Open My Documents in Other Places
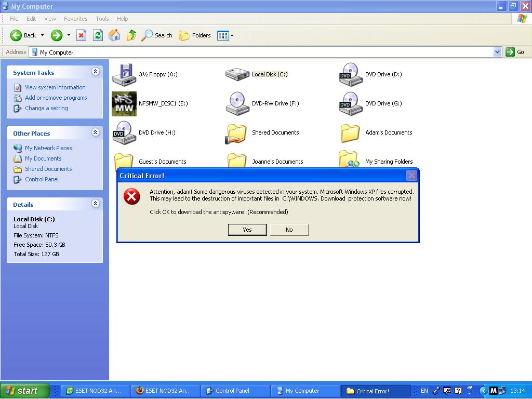This screenshot has height=399, width=532. point(43,158)
